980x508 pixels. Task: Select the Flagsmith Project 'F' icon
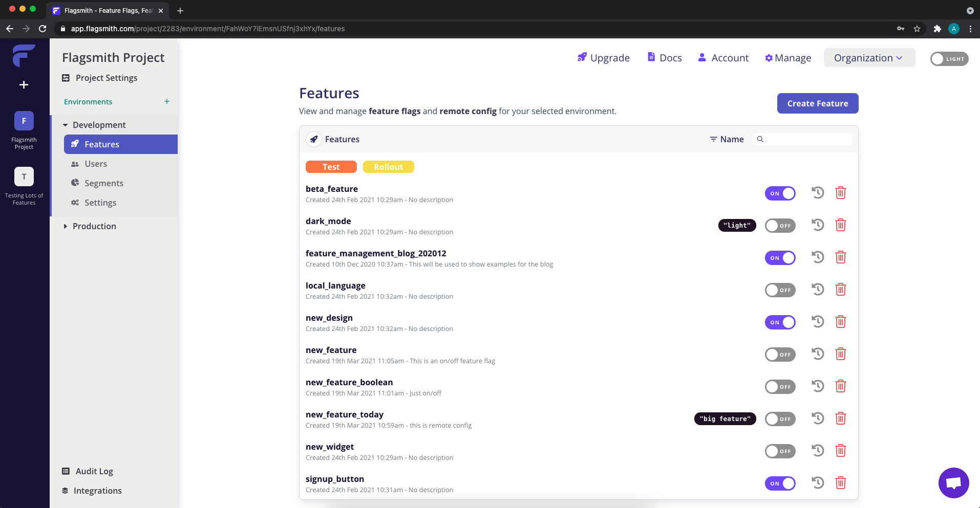pos(24,121)
